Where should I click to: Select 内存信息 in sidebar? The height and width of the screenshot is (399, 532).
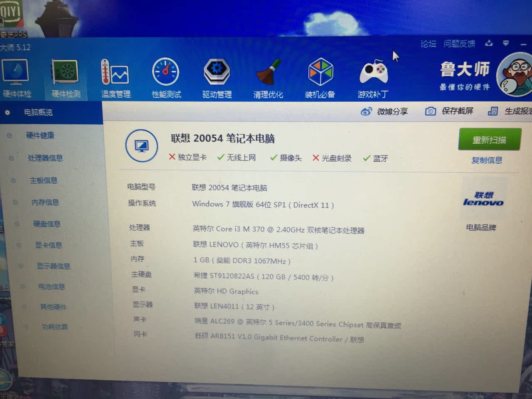pos(45,202)
